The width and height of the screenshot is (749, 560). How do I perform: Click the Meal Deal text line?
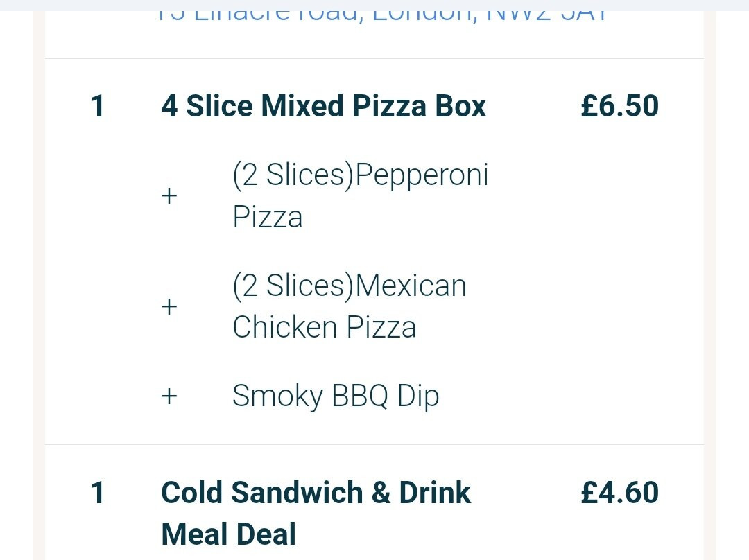coord(228,534)
